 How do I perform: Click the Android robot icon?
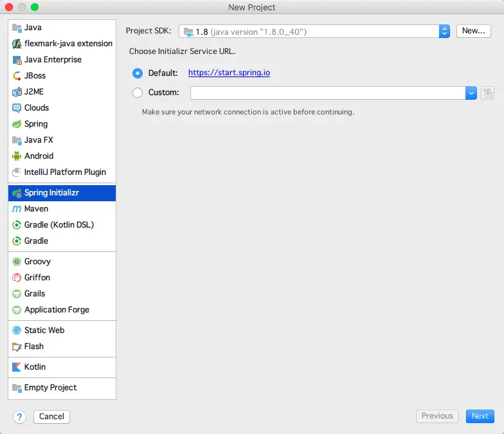[17, 156]
